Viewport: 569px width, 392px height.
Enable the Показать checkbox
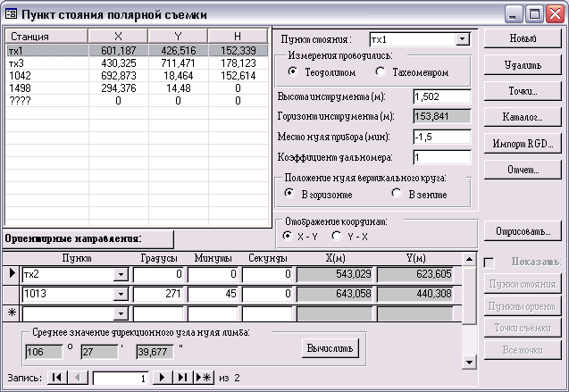[x=489, y=263]
